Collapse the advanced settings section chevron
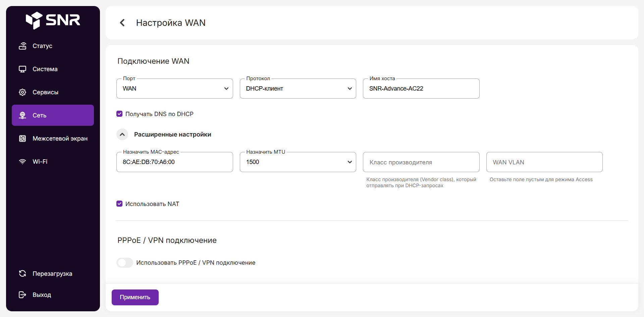 pyautogui.click(x=122, y=135)
